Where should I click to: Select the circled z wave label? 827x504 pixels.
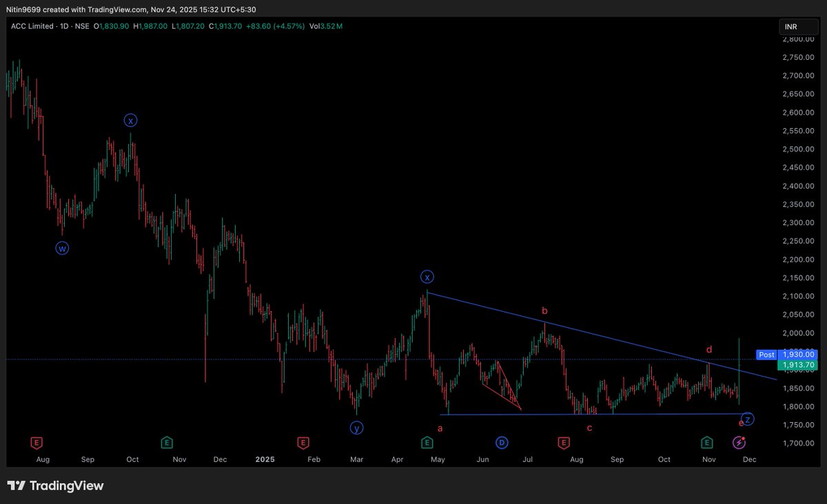point(748,419)
